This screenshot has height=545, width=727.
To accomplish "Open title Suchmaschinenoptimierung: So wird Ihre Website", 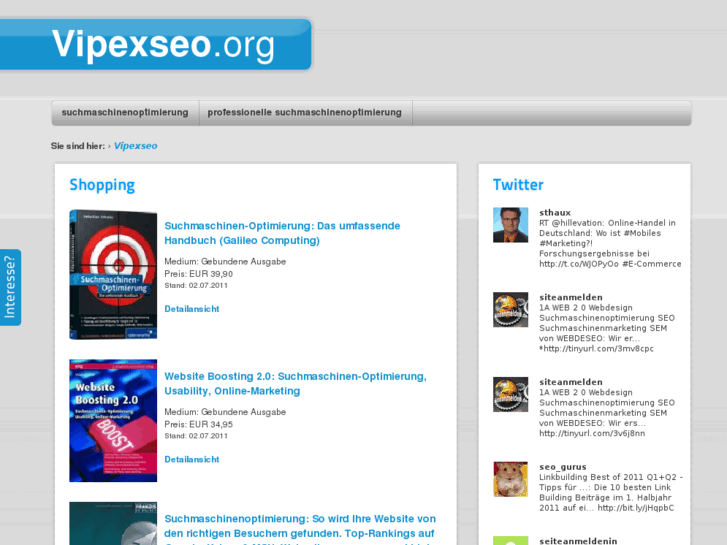I will [x=300, y=529].
